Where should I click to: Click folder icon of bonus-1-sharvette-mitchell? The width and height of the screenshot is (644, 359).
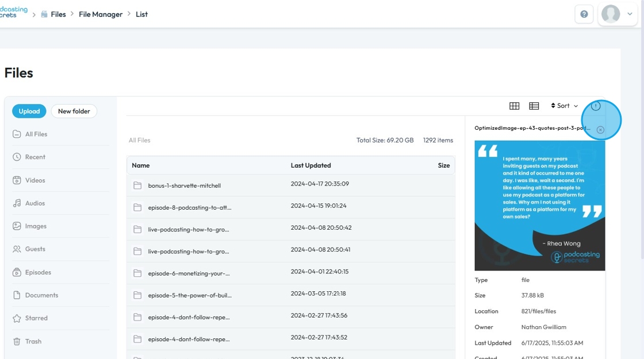(x=137, y=186)
